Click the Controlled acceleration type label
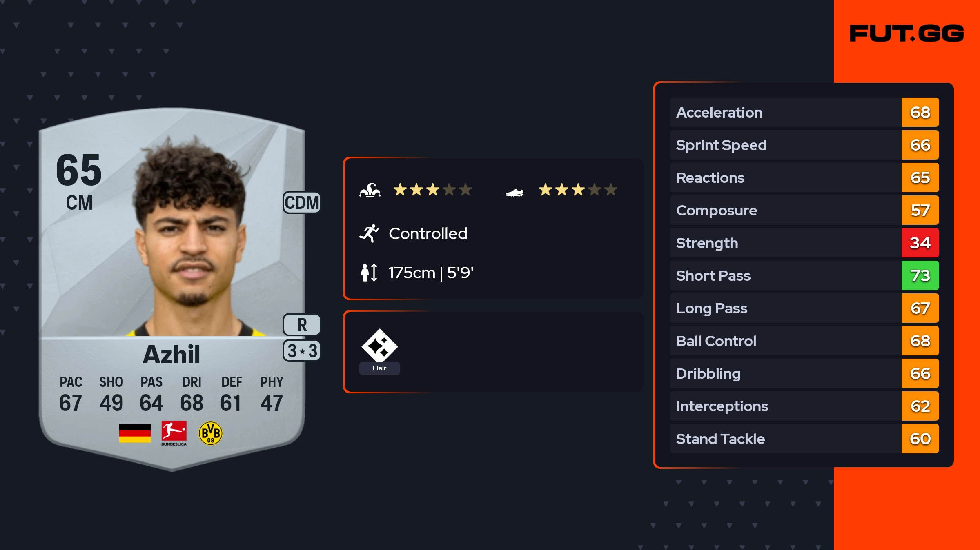 click(428, 234)
